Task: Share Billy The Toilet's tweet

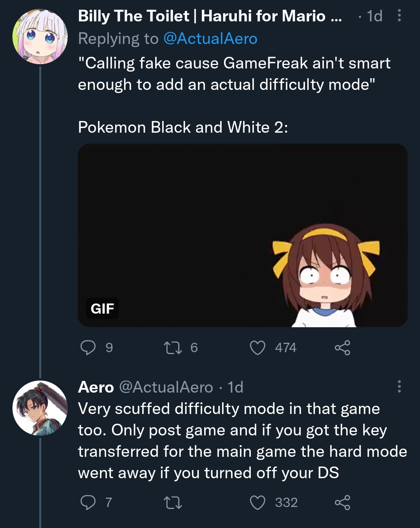Action: point(343,347)
